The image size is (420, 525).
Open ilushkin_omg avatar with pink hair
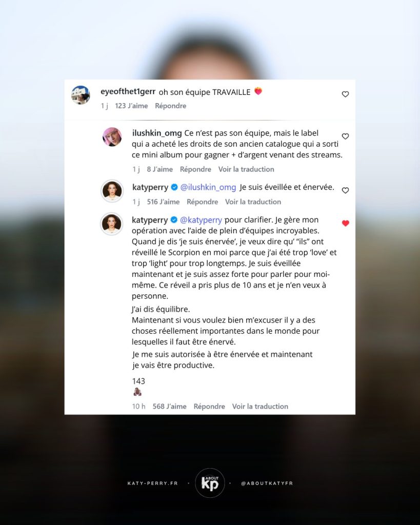pyautogui.click(x=112, y=136)
